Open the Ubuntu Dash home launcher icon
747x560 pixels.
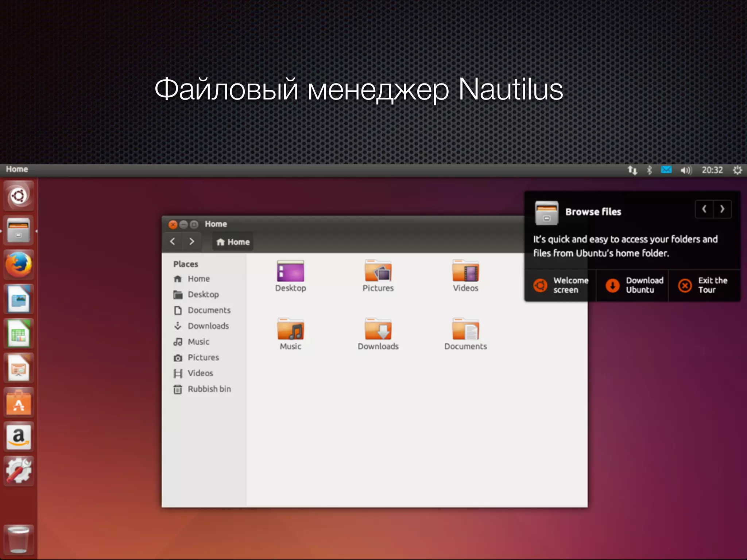tap(19, 196)
